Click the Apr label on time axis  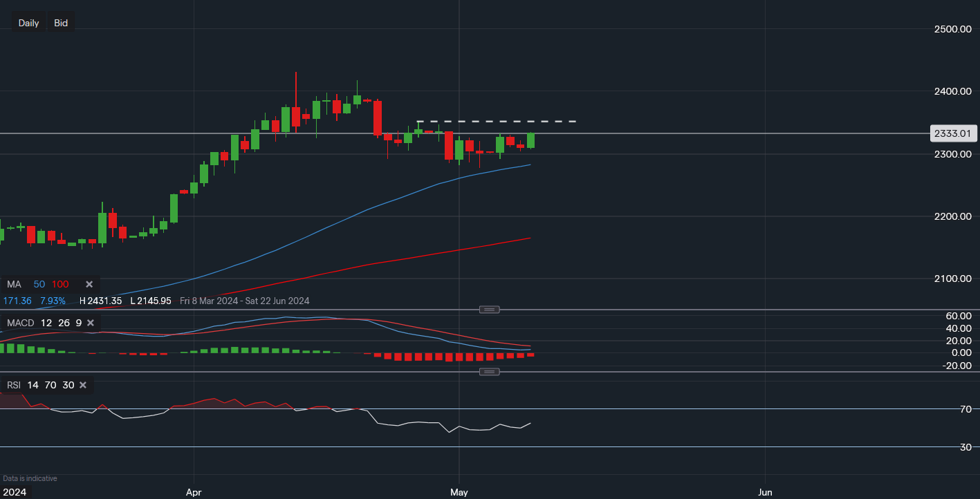point(194,492)
